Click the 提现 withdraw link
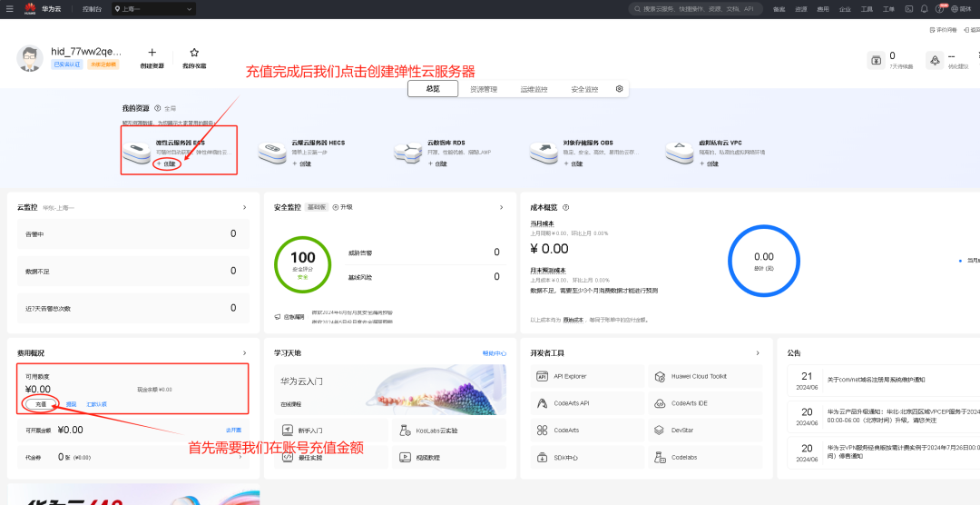Screen dimensions: 980x505 [x=72, y=405]
